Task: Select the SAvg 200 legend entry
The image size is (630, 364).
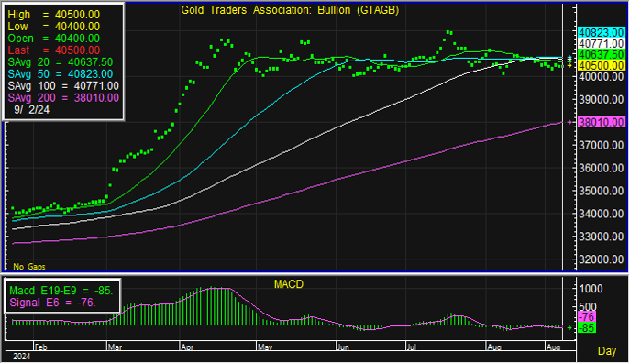Action: pos(63,97)
